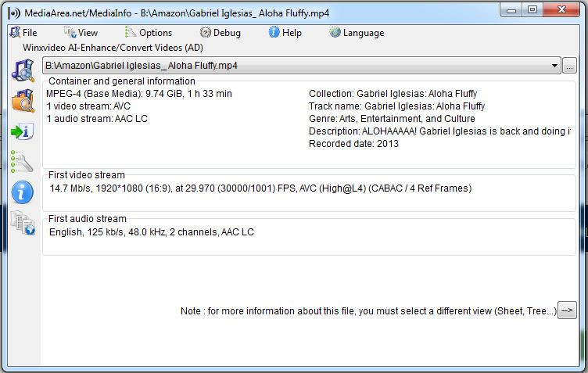
Task: Click the Export sidebar icon with green arrow
Action: [22, 131]
